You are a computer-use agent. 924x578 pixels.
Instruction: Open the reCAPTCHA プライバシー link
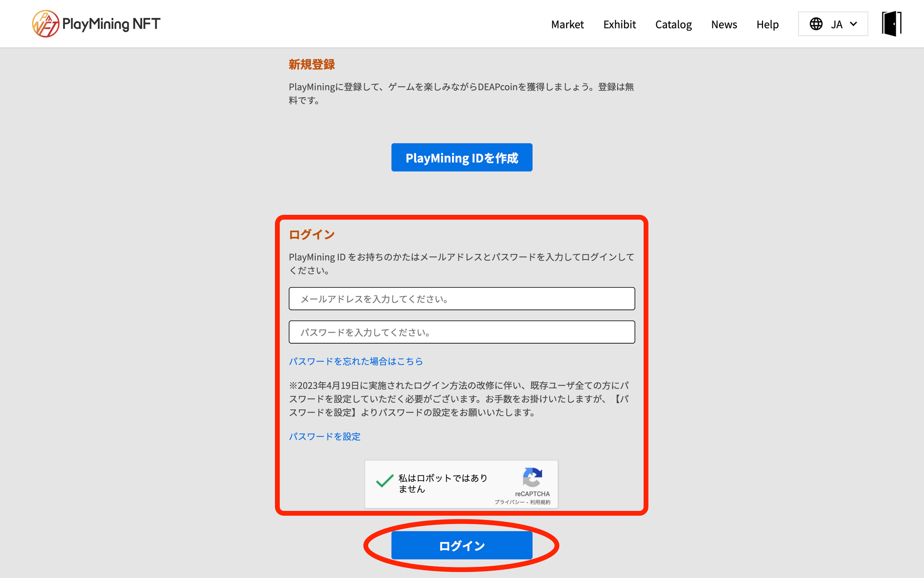(x=509, y=502)
